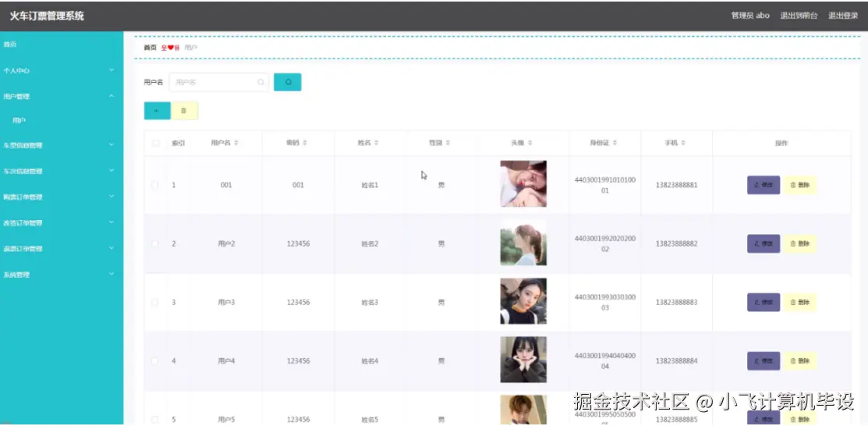This screenshot has width=868, height=426.
Task: Expand the 个人中心 sidebar chevron
Action: coord(112,70)
